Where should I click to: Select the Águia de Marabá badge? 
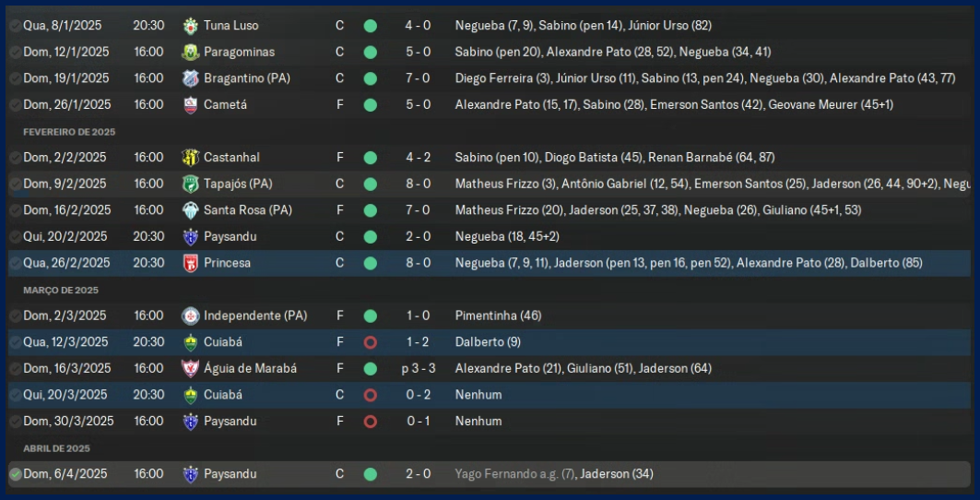pyautogui.click(x=191, y=368)
